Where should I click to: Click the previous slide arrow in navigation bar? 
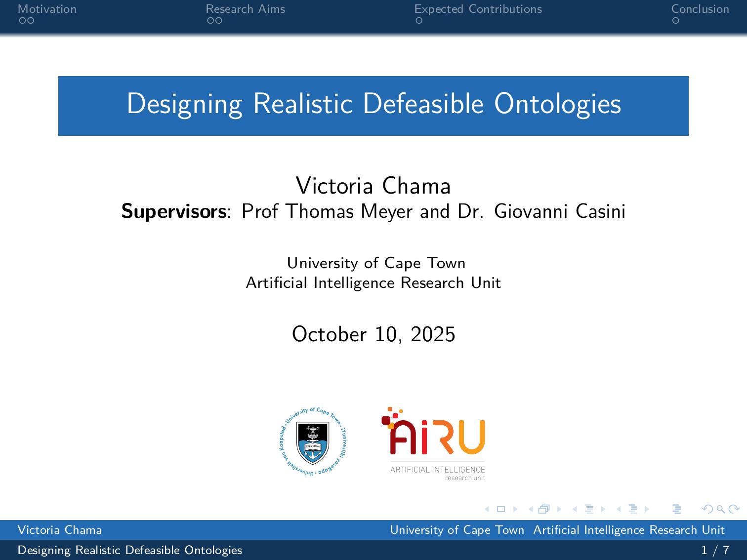(487, 509)
